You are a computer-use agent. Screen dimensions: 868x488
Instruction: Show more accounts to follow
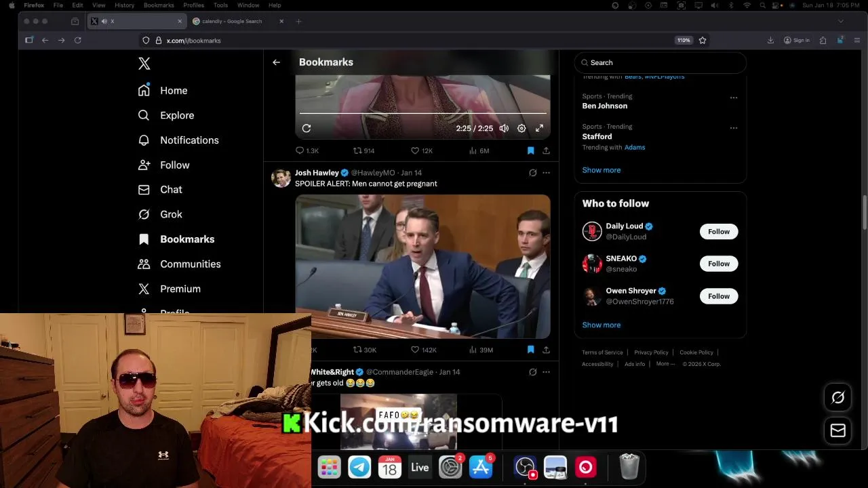601,325
